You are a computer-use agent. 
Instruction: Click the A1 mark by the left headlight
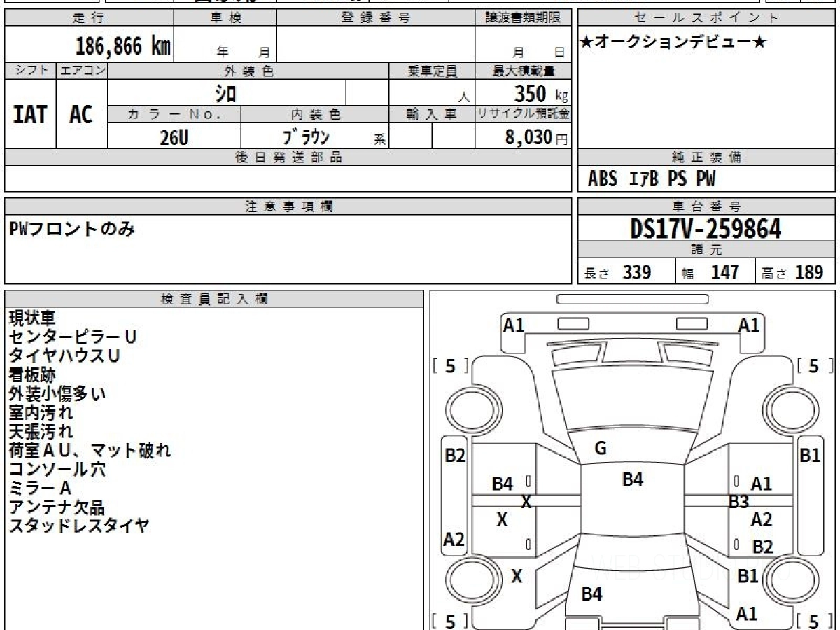coord(514,325)
